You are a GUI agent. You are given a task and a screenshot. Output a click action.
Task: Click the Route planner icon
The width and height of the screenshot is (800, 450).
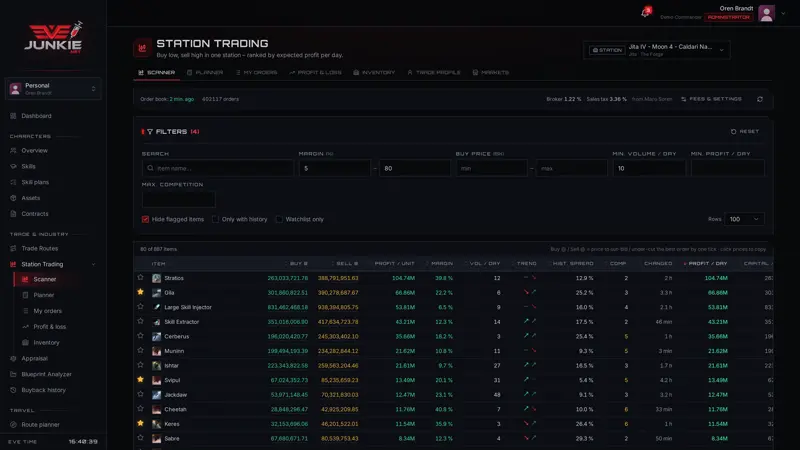(x=13, y=424)
